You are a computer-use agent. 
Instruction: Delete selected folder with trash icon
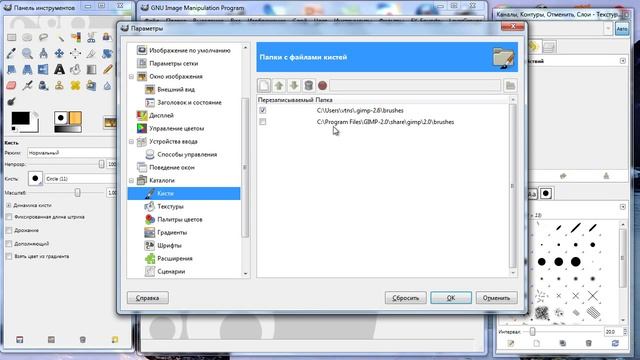click(308, 86)
